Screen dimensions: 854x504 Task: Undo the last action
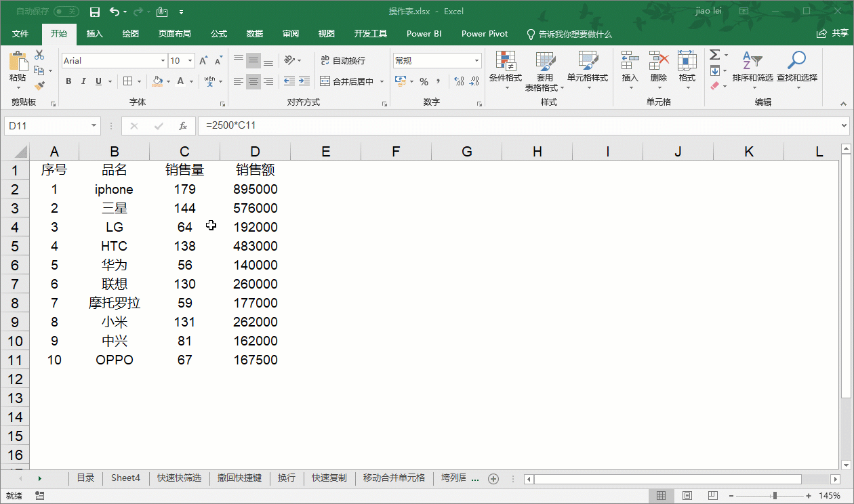[113, 12]
